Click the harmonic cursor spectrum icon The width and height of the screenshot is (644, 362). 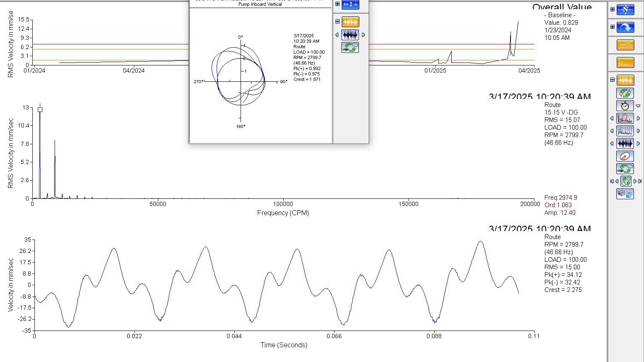(625, 131)
